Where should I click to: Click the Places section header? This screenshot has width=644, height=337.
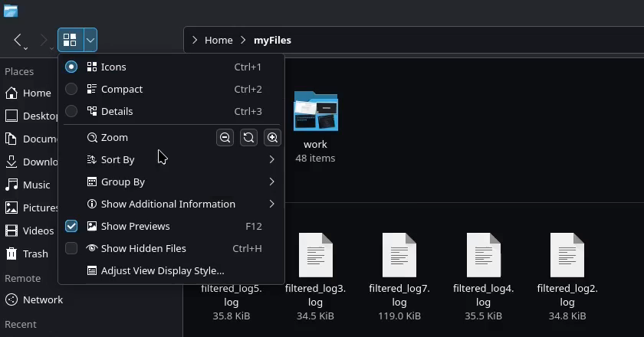tap(19, 71)
